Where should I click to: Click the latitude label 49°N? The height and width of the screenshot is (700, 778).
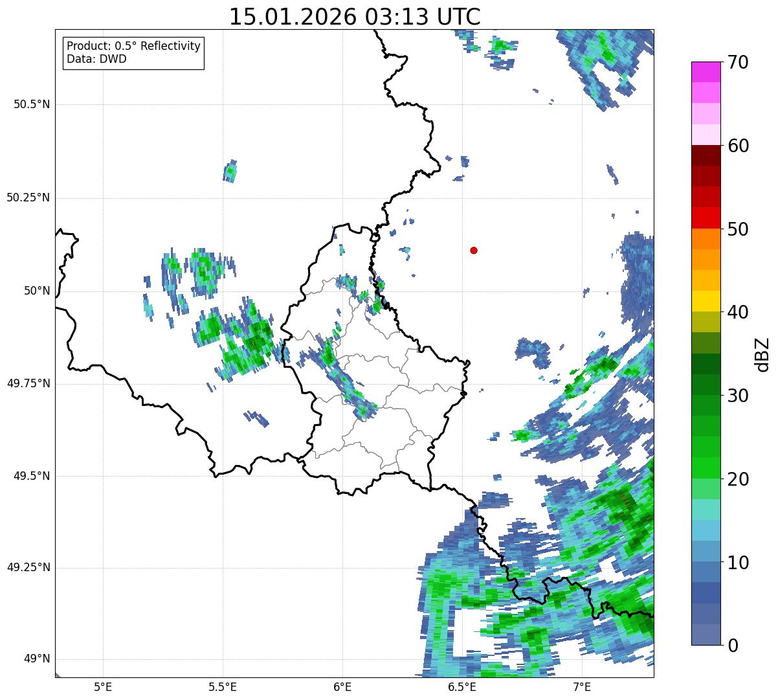(x=37, y=659)
